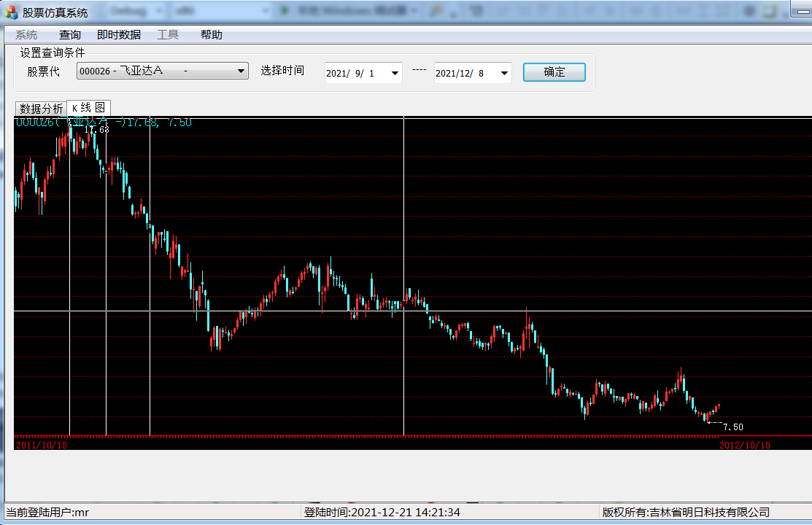Image resolution: width=812 pixels, height=525 pixels.
Task: Open the 帮助 menu
Action: (212, 35)
